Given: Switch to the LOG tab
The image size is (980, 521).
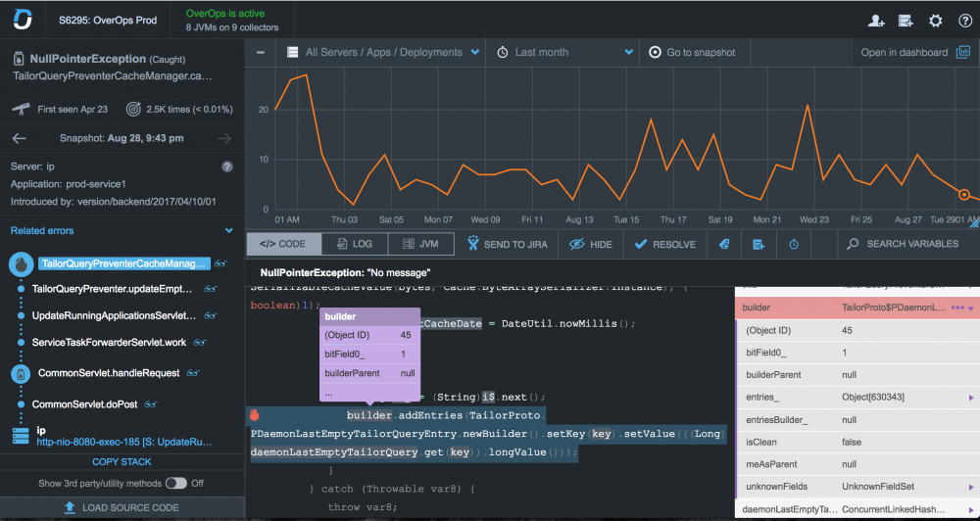Looking at the screenshot, I should click(354, 244).
